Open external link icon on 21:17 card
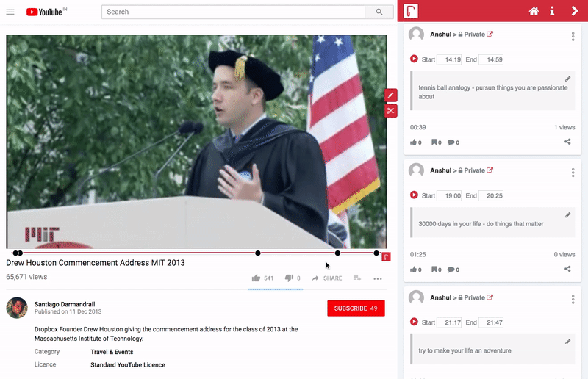Screen dimensions: 588x379 490,297
